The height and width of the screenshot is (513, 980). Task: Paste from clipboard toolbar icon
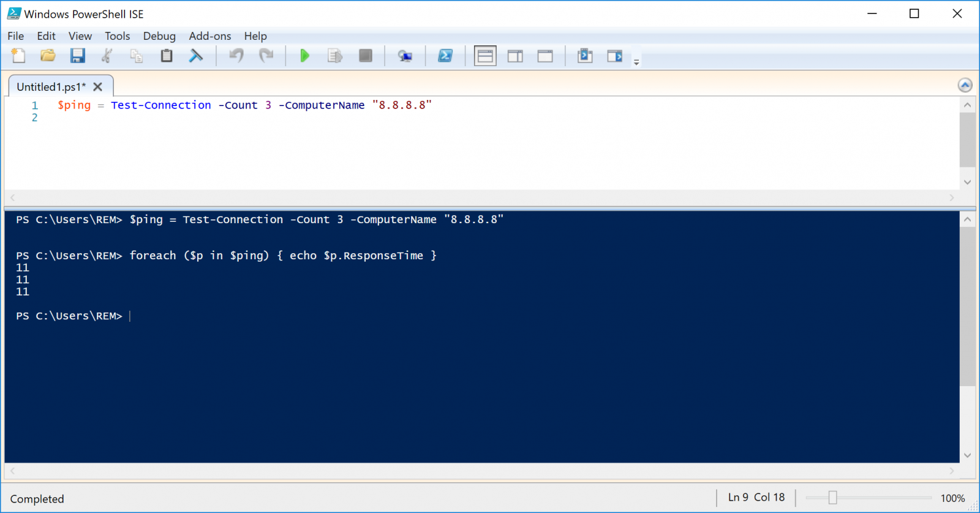tap(167, 56)
